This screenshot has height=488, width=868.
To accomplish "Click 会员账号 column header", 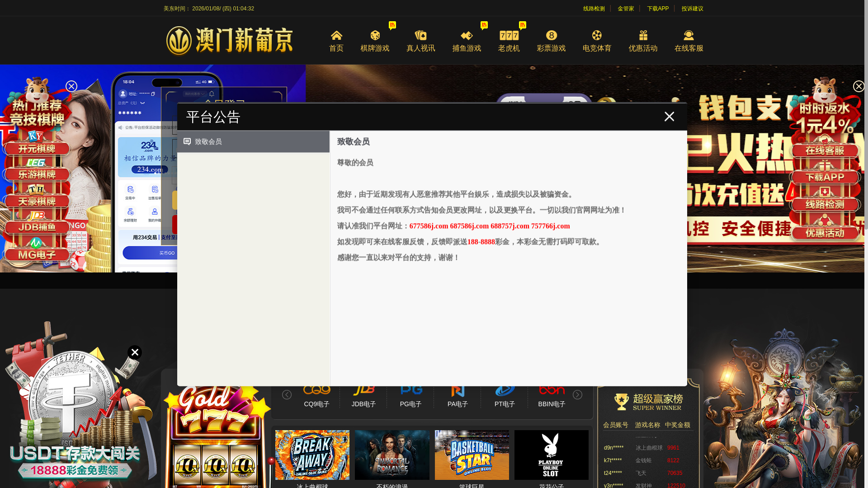I will click(615, 425).
